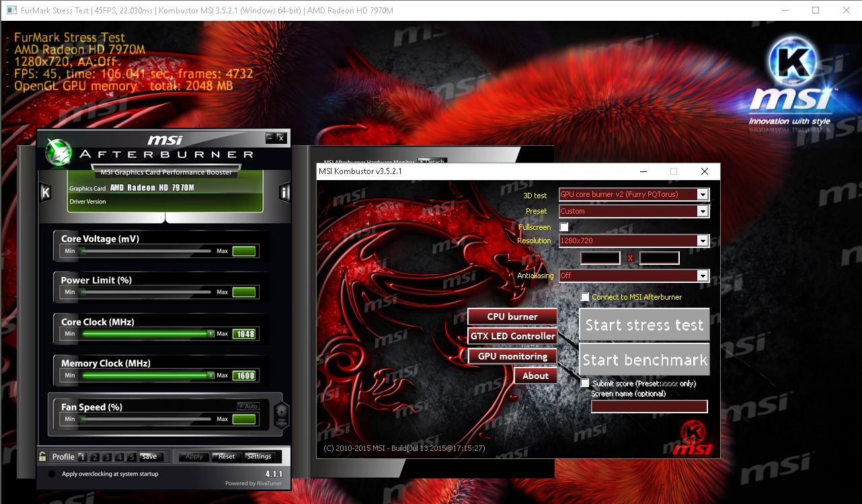The image size is (862, 504).
Task: Click the FurMark window title bar icon
Action: [12, 11]
